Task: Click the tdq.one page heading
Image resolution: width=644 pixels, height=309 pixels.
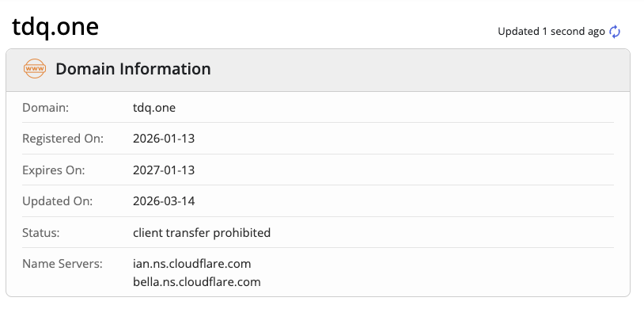Action: pyautogui.click(x=55, y=27)
